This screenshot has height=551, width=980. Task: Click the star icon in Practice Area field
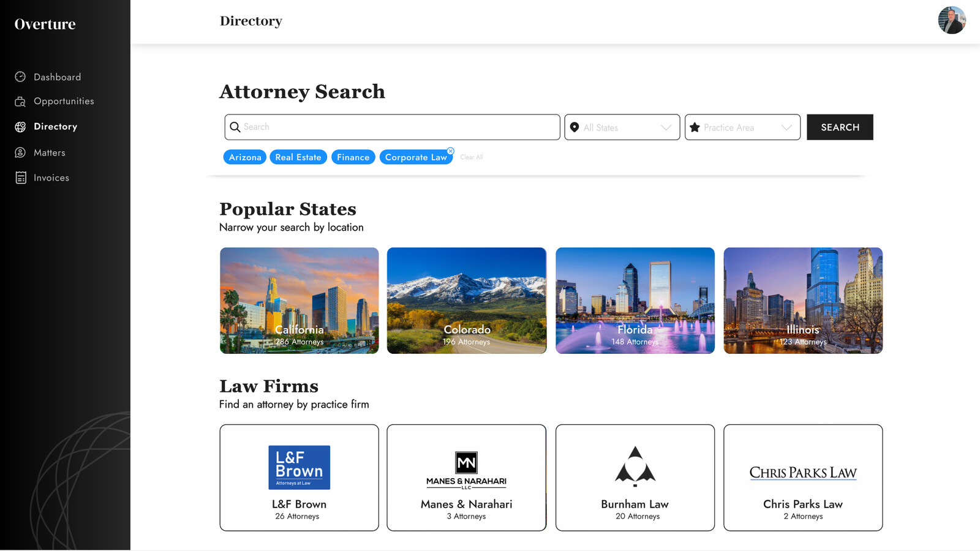[x=695, y=127]
